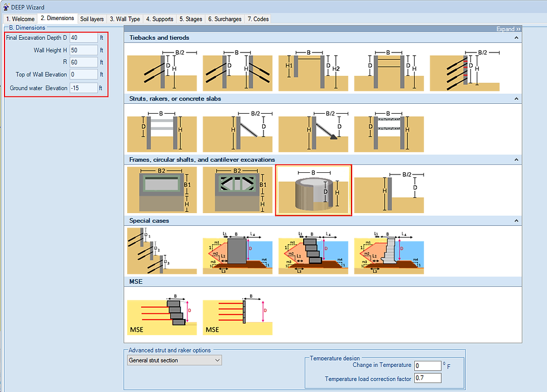Select single raker braced wall model
Screen dimensions: 547x392
click(x=238, y=132)
